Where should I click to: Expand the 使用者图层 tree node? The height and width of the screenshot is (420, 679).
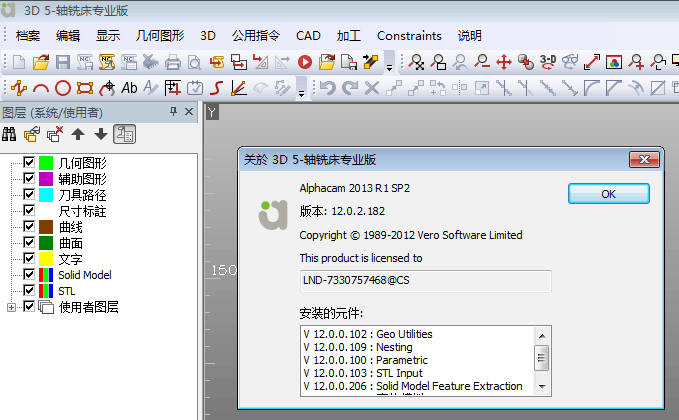coord(11,307)
